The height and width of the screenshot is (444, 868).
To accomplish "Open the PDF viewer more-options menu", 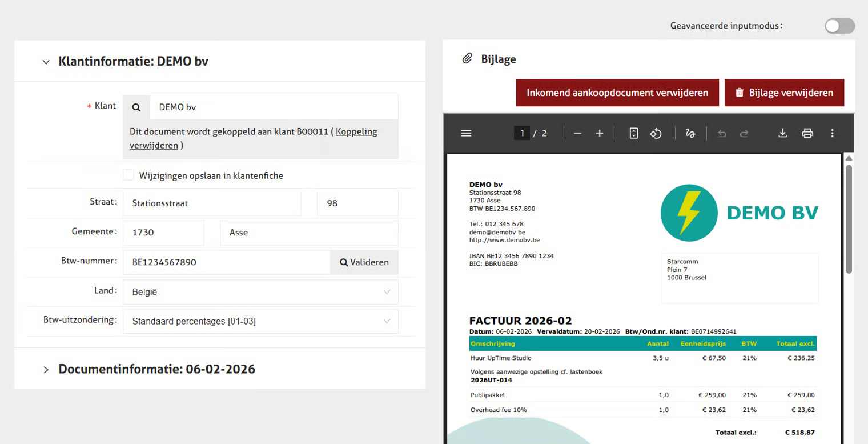I will (x=832, y=133).
